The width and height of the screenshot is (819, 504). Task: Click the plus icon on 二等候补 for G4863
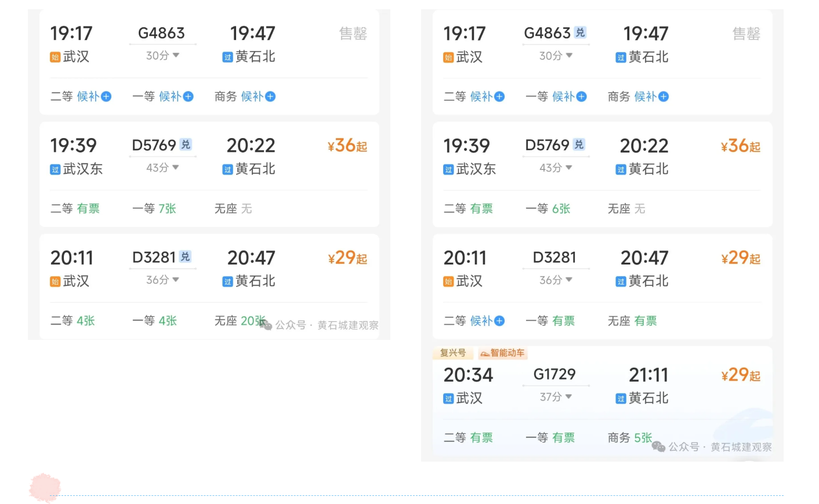[x=106, y=96]
